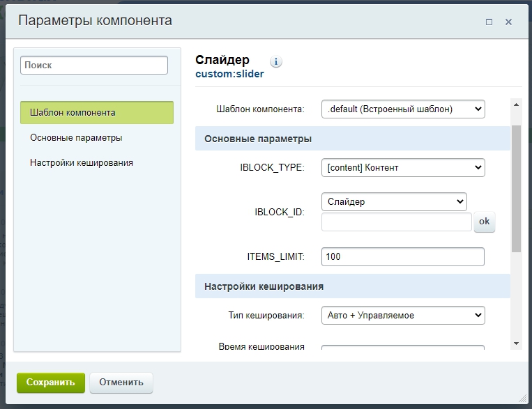Screen dimensions: 532x409
Task: Click the Отменить button
Action: click(x=121, y=383)
